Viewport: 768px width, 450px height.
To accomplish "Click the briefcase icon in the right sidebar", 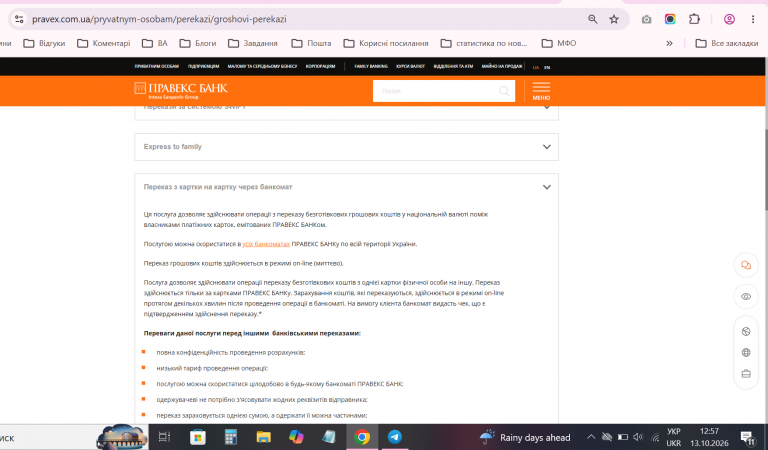I will coord(746,374).
